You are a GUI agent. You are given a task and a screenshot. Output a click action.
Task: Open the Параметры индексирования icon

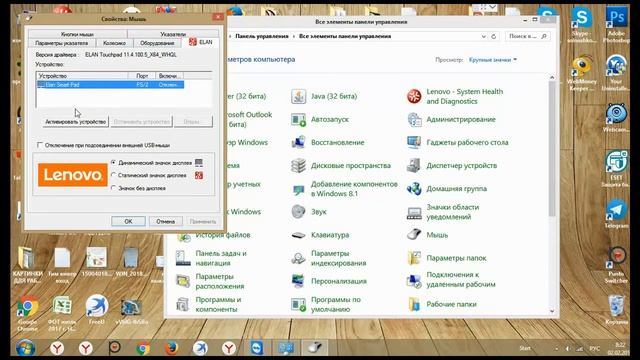click(298, 258)
